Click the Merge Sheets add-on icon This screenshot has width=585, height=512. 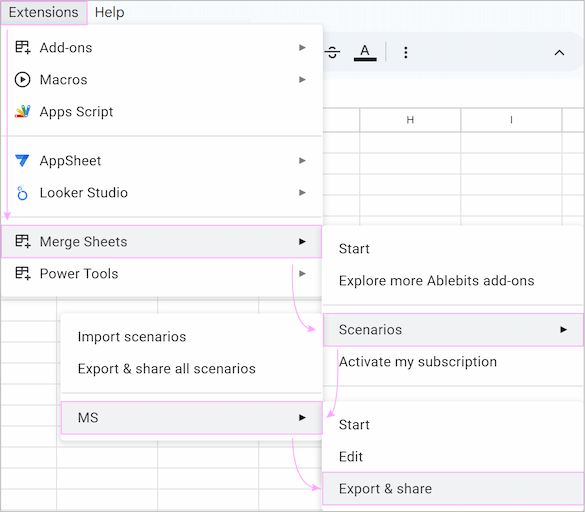pyautogui.click(x=22, y=241)
